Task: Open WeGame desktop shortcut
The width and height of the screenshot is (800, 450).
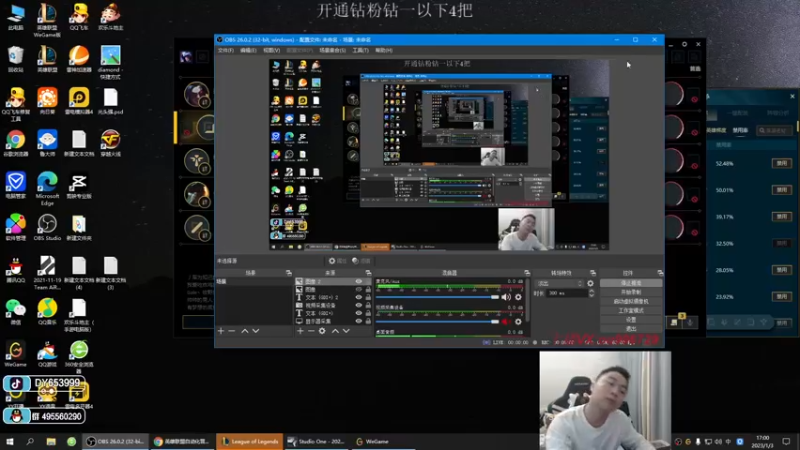Action: coord(15,354)
